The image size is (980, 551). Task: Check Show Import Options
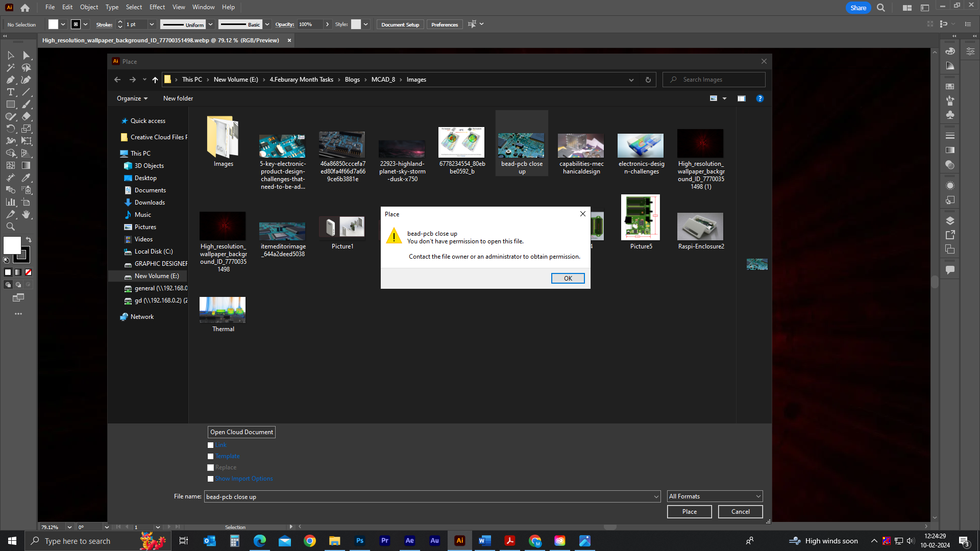[x=210, y=479]
